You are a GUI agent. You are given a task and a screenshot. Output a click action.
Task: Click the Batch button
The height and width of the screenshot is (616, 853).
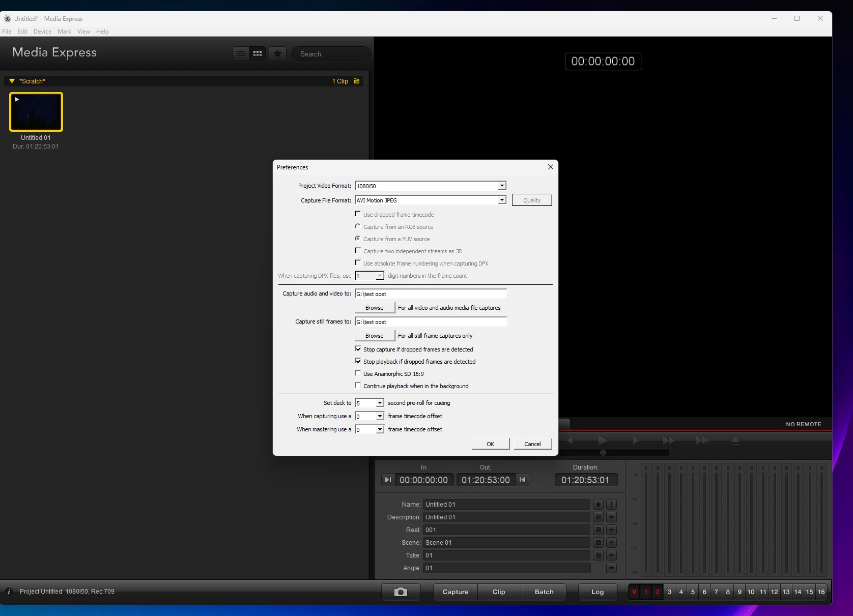pyautogui.click(x=544, y=592)
